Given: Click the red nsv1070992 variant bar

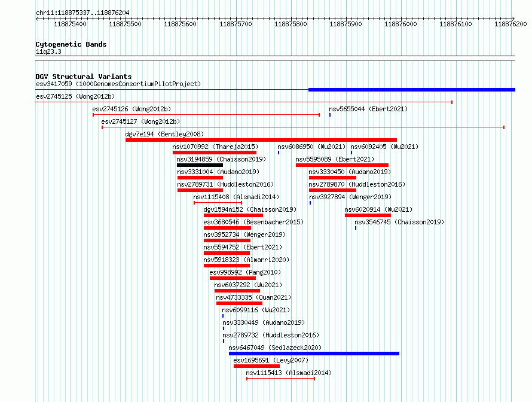Looking at the screenshot, I should (215, 153).
